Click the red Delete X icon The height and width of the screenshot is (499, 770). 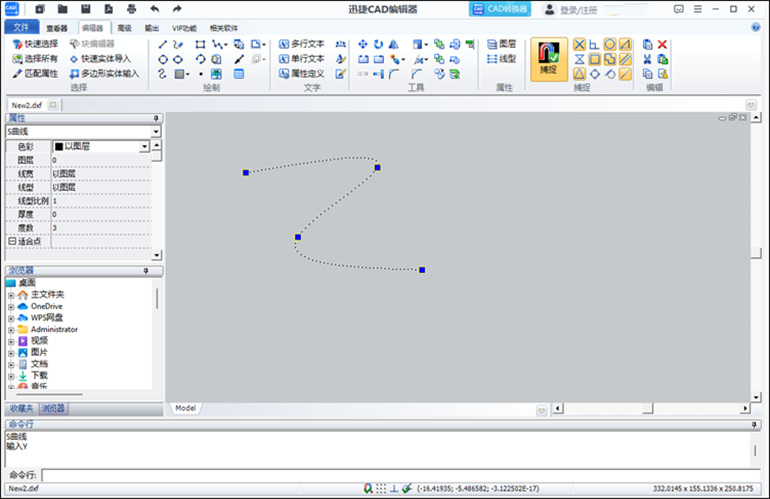pyautogui.click(x=662, y=45)
